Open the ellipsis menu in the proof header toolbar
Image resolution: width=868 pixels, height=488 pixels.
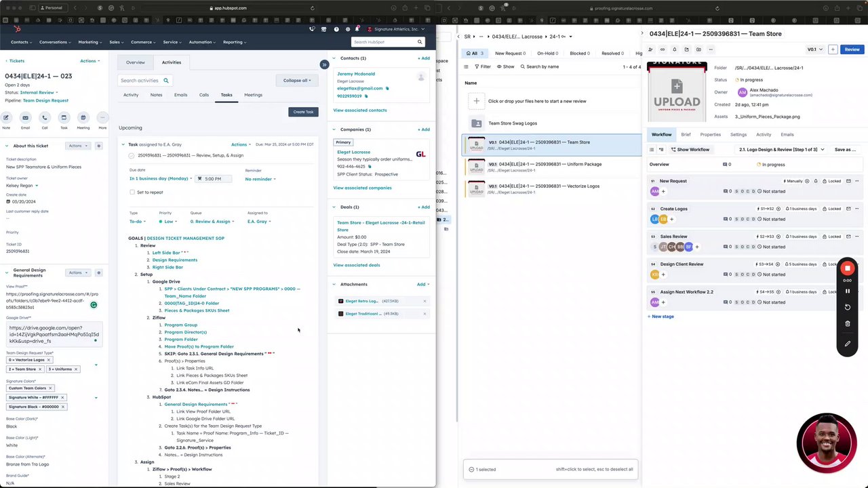(x=711, y=49)
